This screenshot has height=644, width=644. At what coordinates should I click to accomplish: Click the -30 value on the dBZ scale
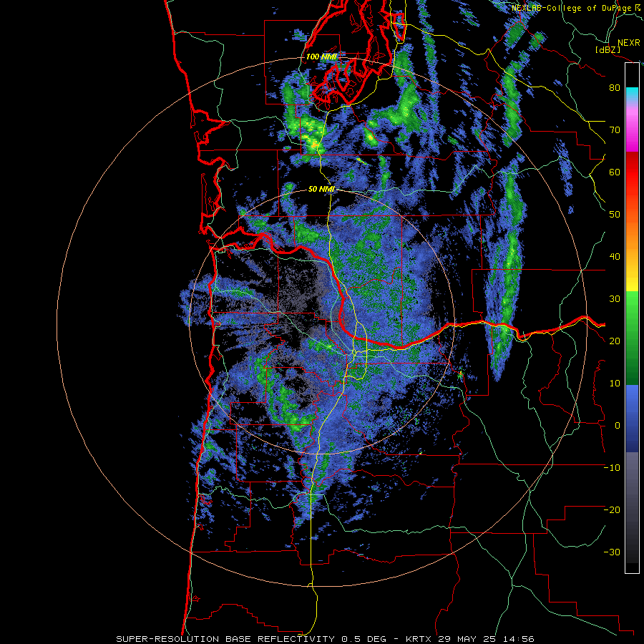pos(613,552)
